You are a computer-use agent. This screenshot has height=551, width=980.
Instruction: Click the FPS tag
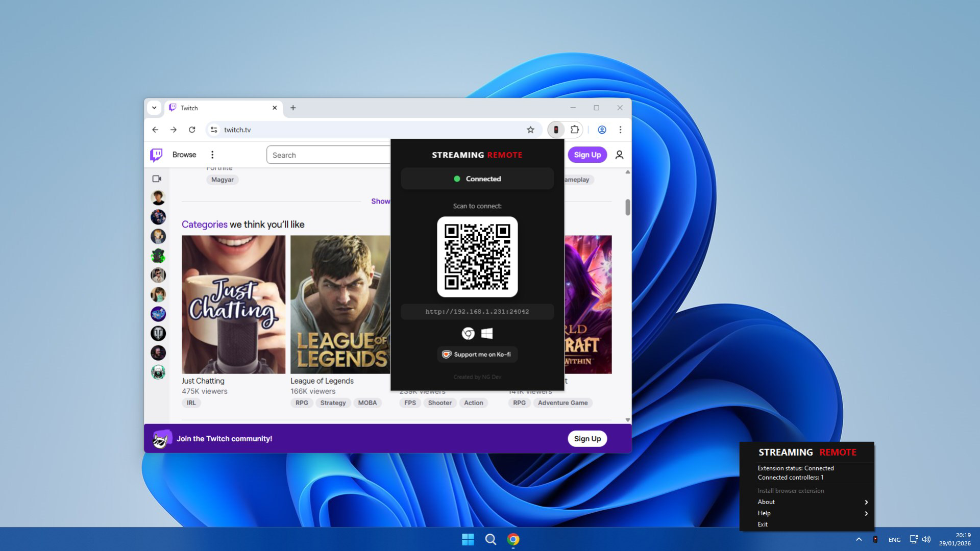(410, 403)
